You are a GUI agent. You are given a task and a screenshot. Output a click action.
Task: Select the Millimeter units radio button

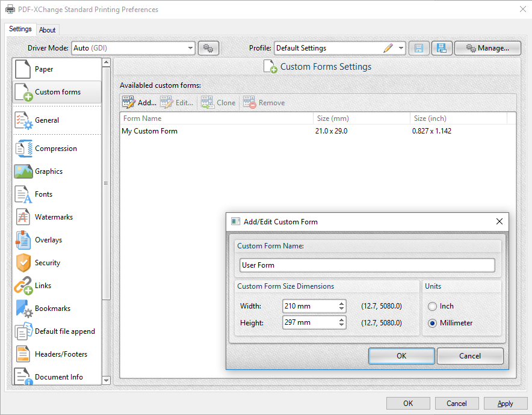click(432, 323)
